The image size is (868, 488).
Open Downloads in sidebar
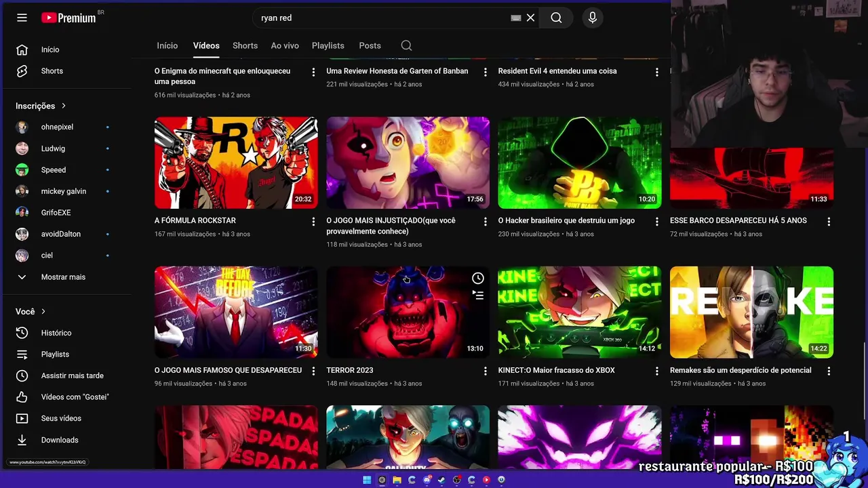61,440
